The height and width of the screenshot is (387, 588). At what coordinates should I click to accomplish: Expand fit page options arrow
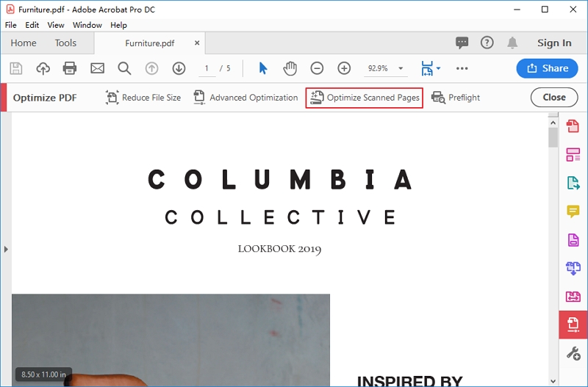pyautogui.click(x=438, y=68)
